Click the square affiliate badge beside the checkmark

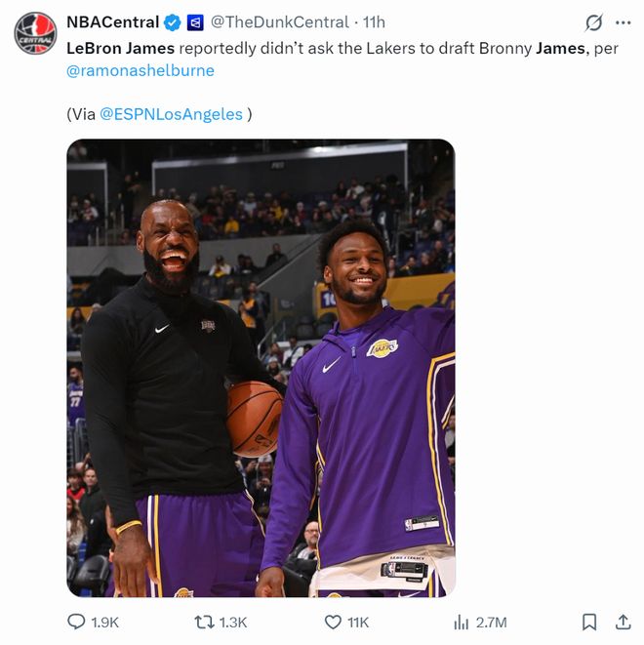tap(194, 21)
